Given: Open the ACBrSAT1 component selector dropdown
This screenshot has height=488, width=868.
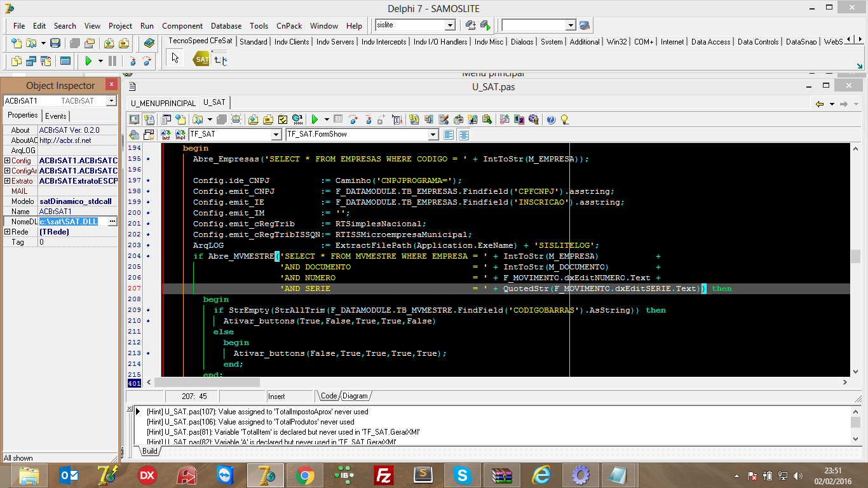Looking at the screenshot, I should click(x=111, y=101).
